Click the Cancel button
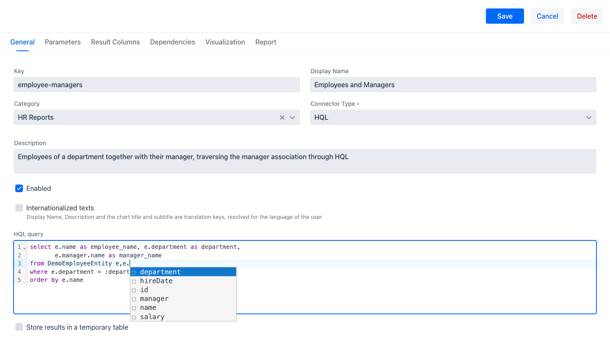The image size is (610, 364). click(547, 16)
